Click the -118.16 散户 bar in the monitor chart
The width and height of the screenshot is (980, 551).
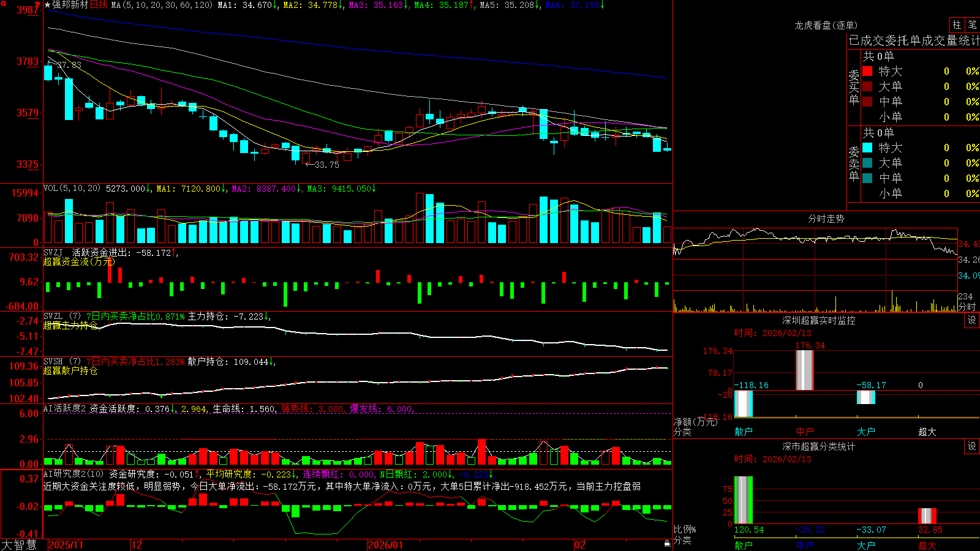(744, 404)
